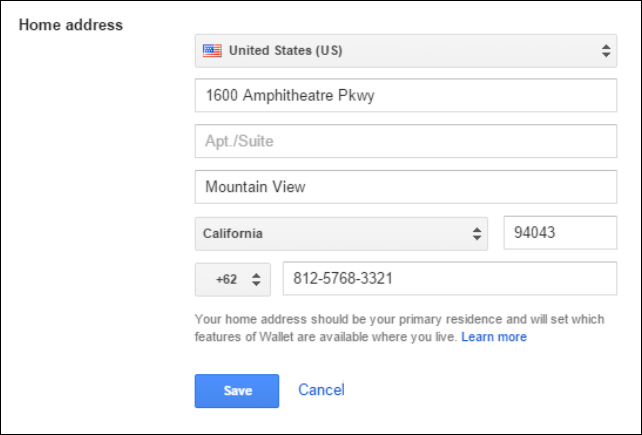
Task: Click the country selector up-down arrows
Action: (x=606, y=51)
